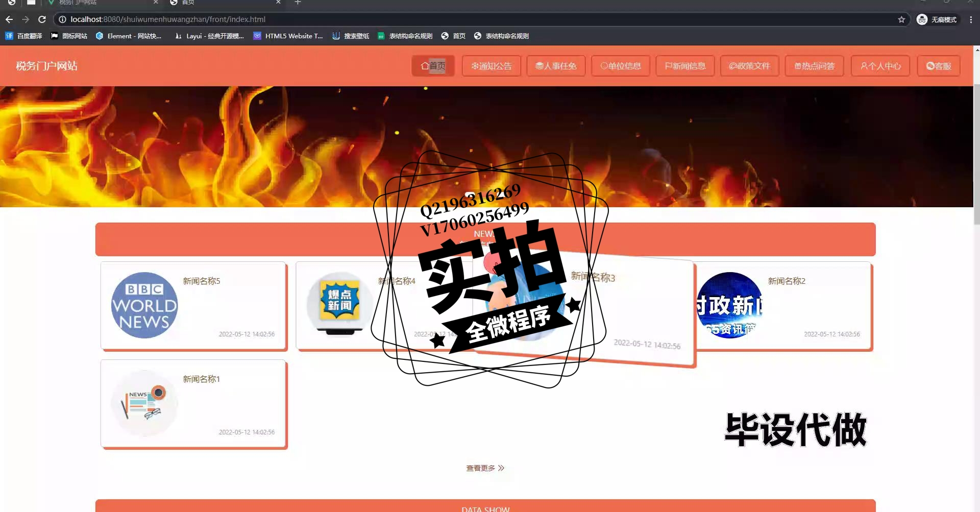Screen dimensions: 980x512
Task: Click the 新闻名称2 news title
Action: click(x=787, y=281)
